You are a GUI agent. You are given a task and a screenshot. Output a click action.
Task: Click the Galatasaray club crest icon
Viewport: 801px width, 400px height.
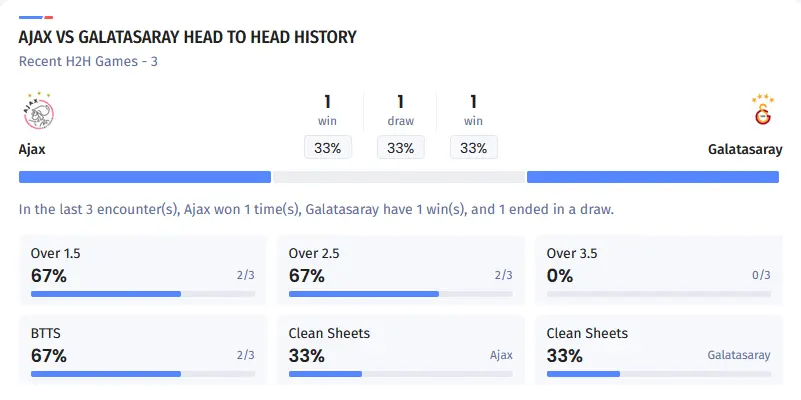pyautogui.click(x=763, y=111)
